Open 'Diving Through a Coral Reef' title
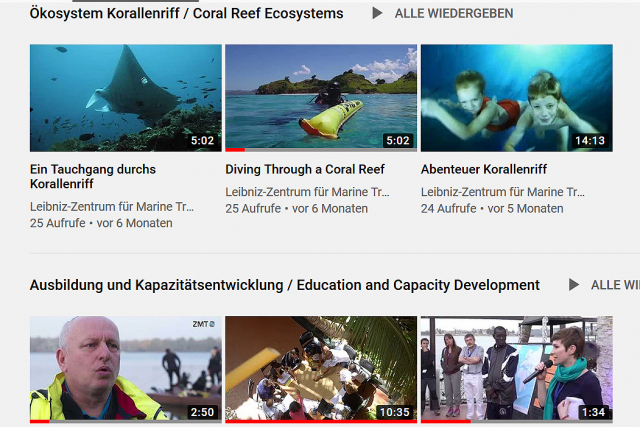Screen dimensions: 640x427 coord(305,169)
